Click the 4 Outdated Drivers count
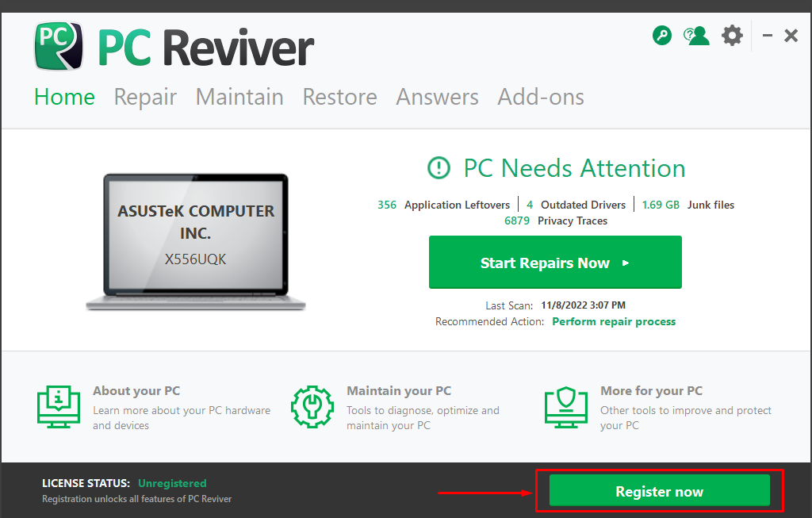812x518 pixels. tap(530, 205)
